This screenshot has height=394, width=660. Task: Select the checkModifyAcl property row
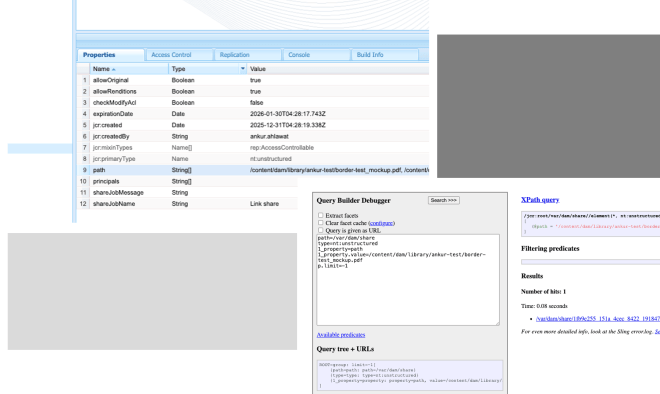[x=253, y=103]
